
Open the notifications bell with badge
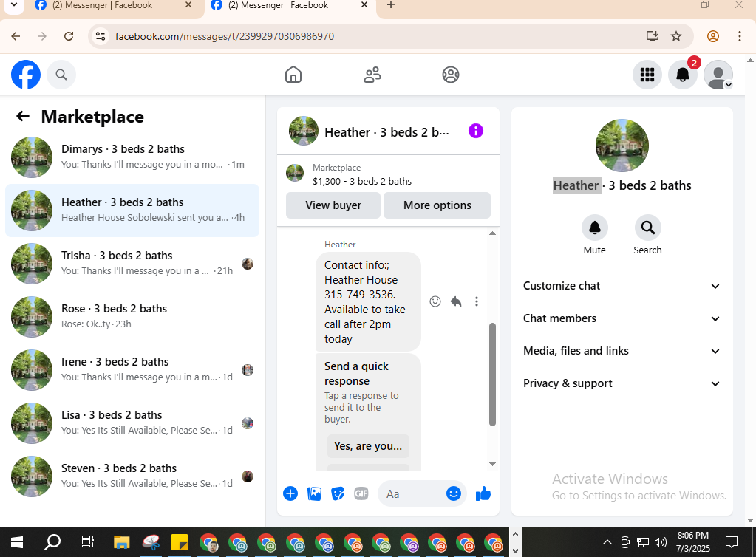[683, 75]
